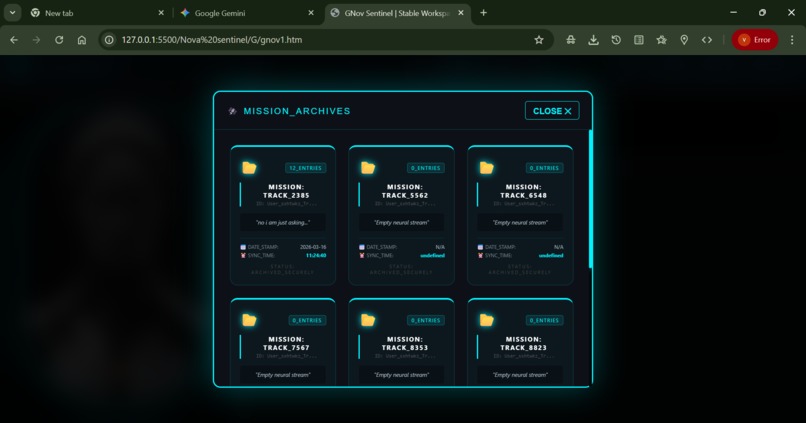Click the location pin toolbar icon
The width and height of the screenshot is (806, 423).
click(x=684, y=40)
